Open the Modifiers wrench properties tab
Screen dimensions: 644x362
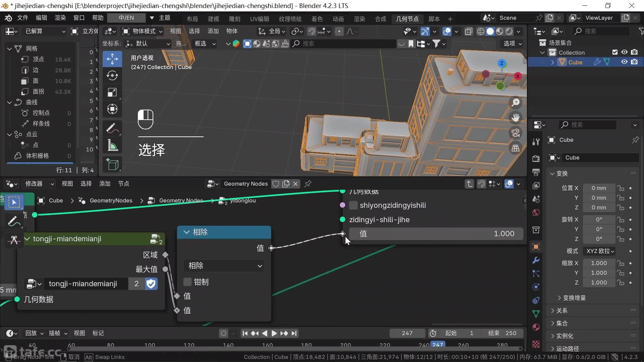(x=536, y=260)
